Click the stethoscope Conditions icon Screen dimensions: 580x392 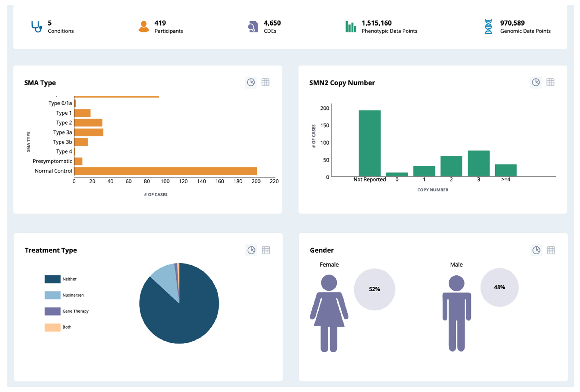(x=37, y=26)
